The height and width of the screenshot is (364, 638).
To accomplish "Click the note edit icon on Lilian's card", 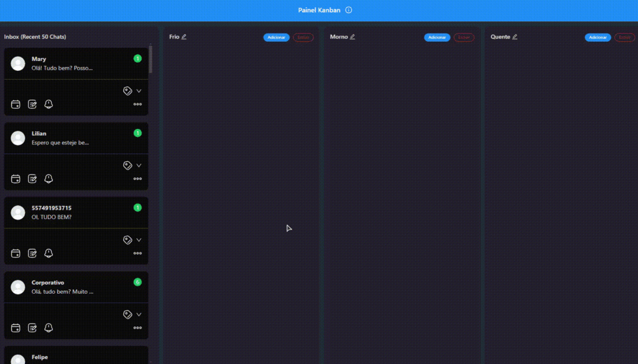I will [32, 179].
